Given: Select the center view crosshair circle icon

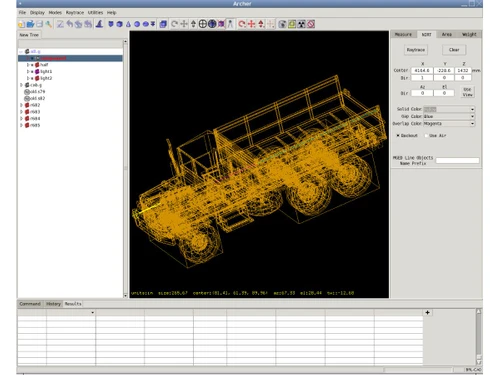Looking at the screenshot, I should 203,24.
